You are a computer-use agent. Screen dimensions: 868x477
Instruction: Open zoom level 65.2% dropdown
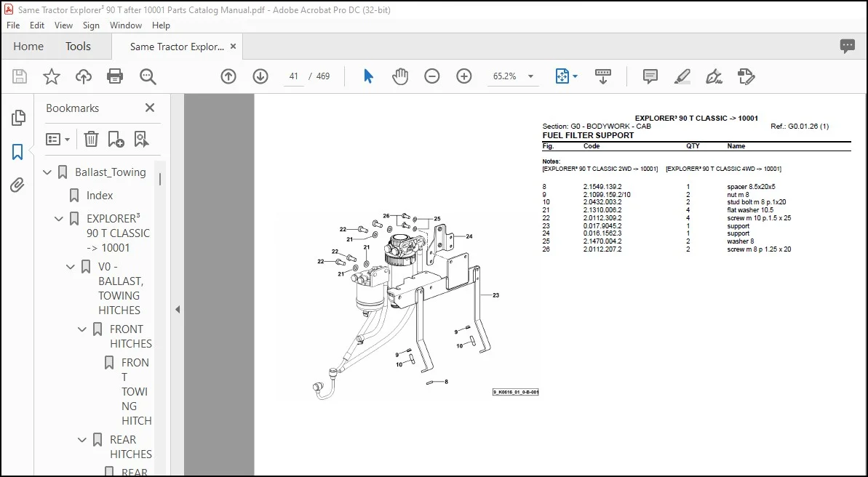(x=531, y=76)
